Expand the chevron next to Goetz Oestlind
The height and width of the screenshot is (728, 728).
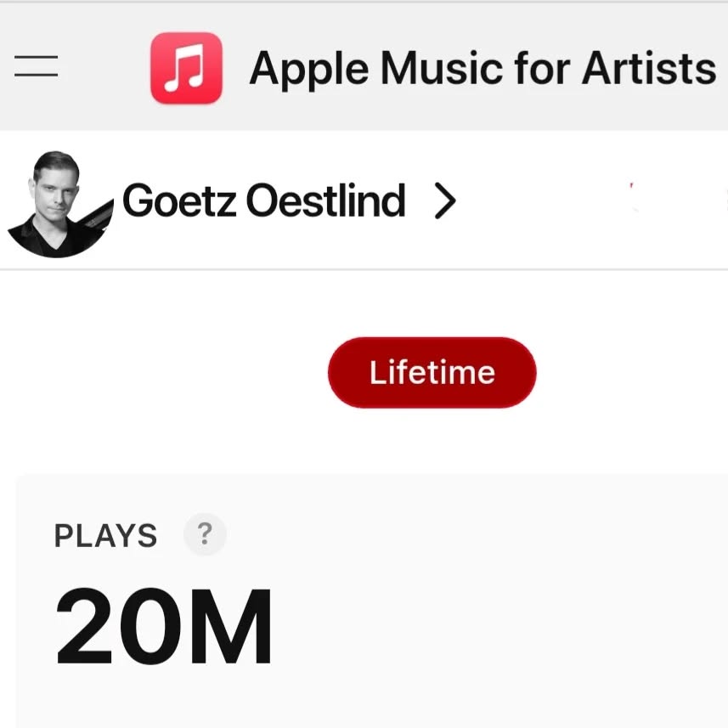tap(445, 200)
